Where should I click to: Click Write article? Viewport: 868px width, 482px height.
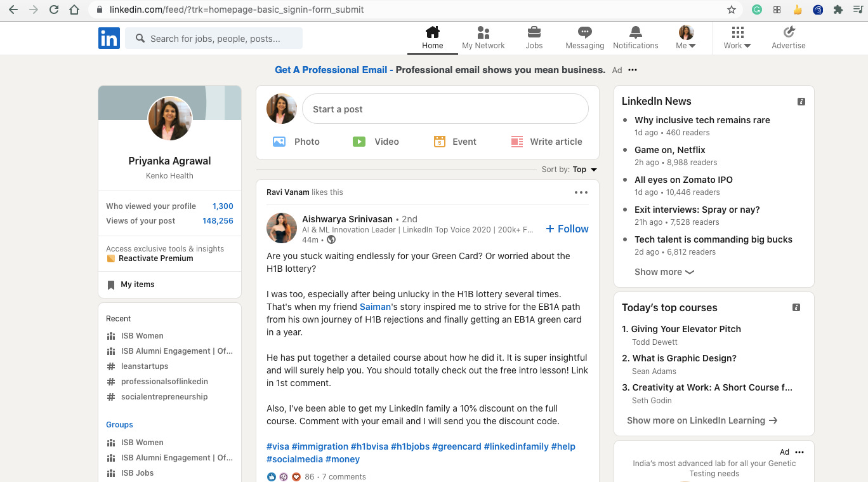(x=546, y=142)
